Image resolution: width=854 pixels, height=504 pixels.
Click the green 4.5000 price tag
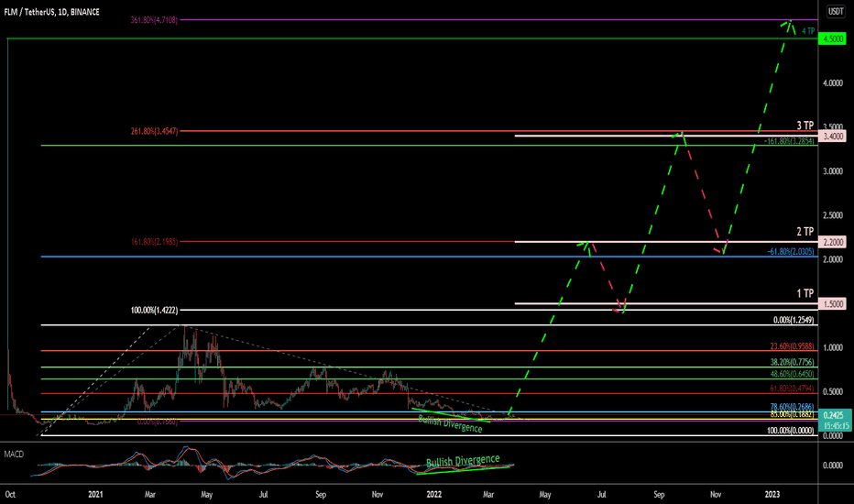[x=833, y=38]
